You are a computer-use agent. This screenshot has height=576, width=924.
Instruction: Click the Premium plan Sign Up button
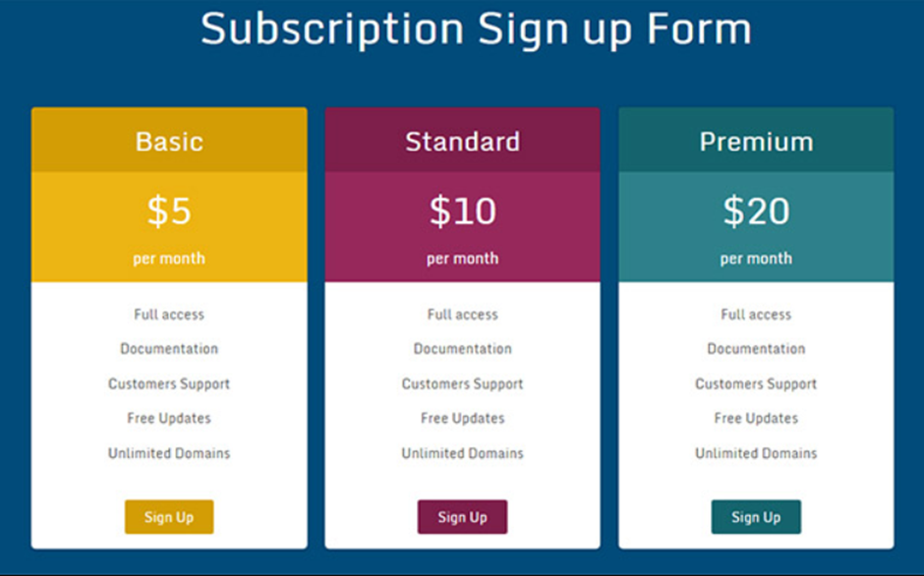click(755, 516)
